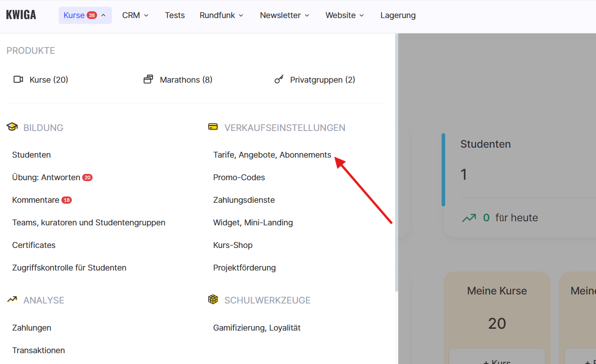
Task: Click the video camera icon beside Kurse (20)
Action: 18,79
